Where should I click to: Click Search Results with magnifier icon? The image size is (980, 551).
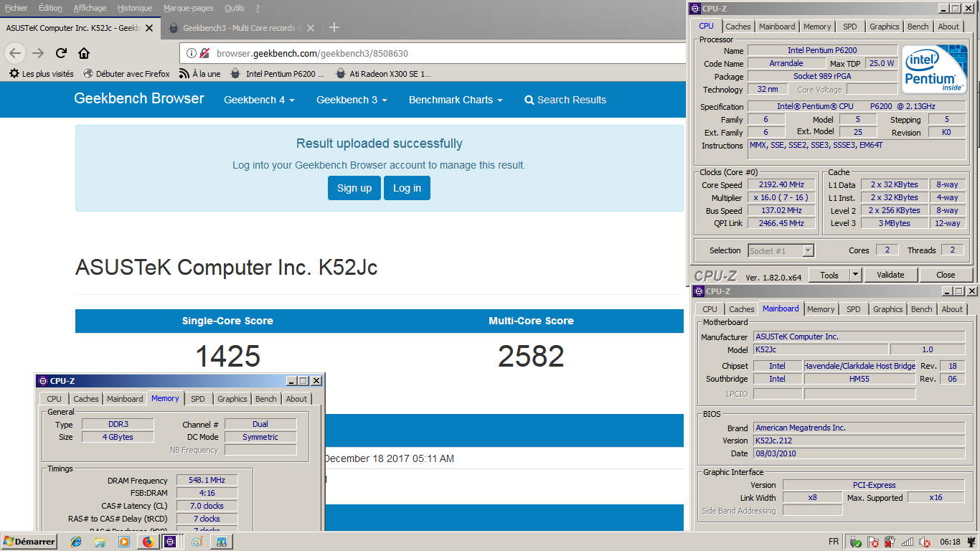pos(565,100)
